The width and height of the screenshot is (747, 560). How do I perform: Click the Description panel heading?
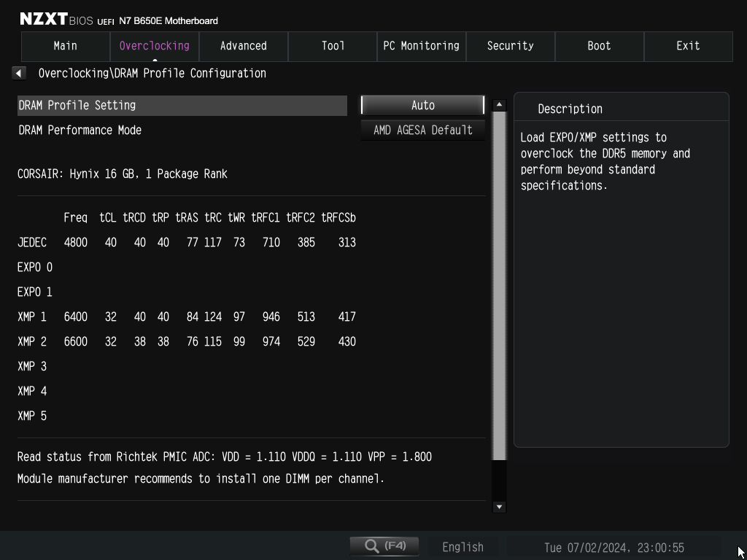pos(570,109)
